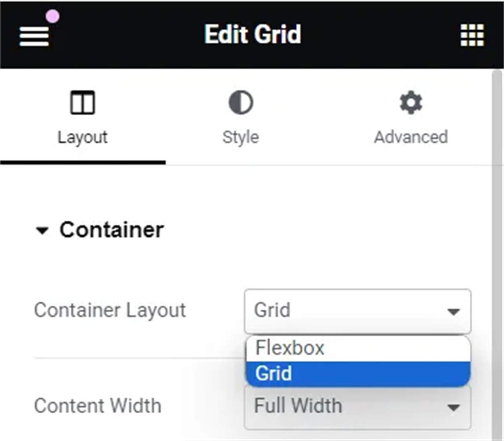Click the Style half-circle icon
The width and height of the screenshot is (504, 441).
(x=241, y=103)
